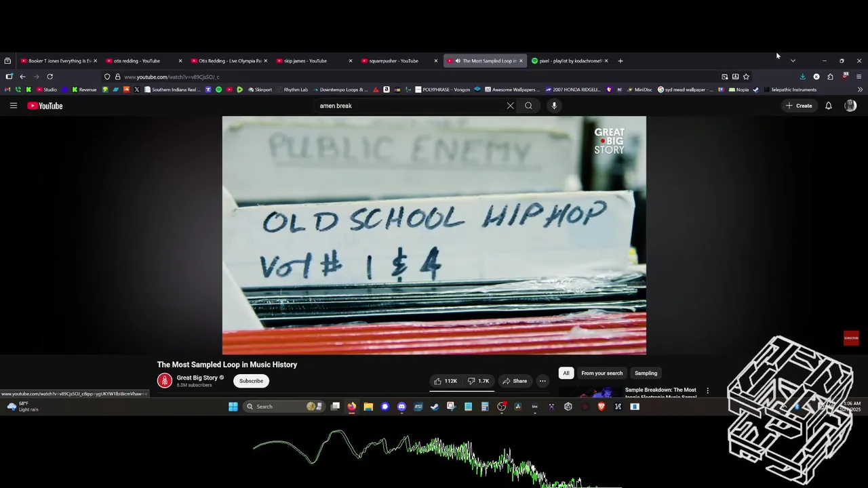The width and height of the screenshot is (868, 488).
Task: Dislike the video (1.7K)
Action: (479, 381)
